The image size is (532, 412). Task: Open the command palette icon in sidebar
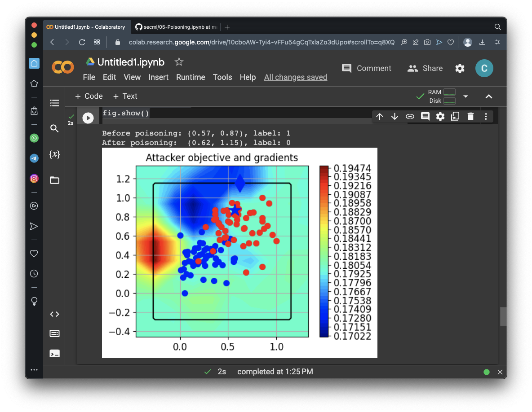coord(54,333)
